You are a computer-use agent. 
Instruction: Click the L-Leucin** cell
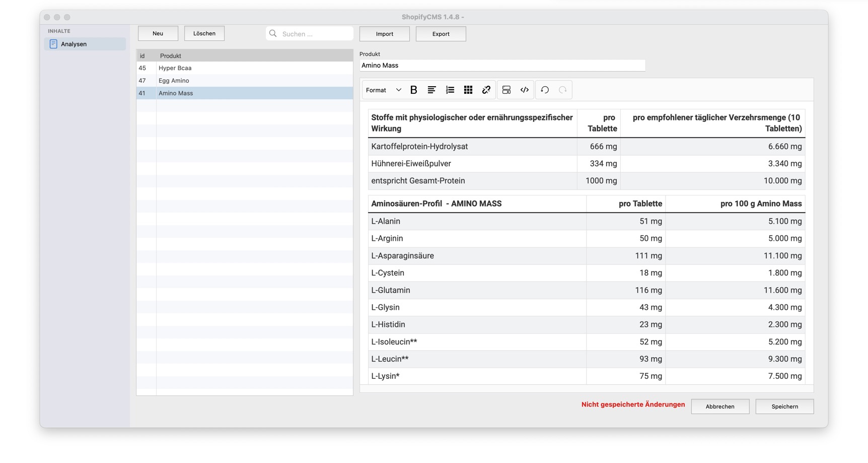(x=477, y=359)
